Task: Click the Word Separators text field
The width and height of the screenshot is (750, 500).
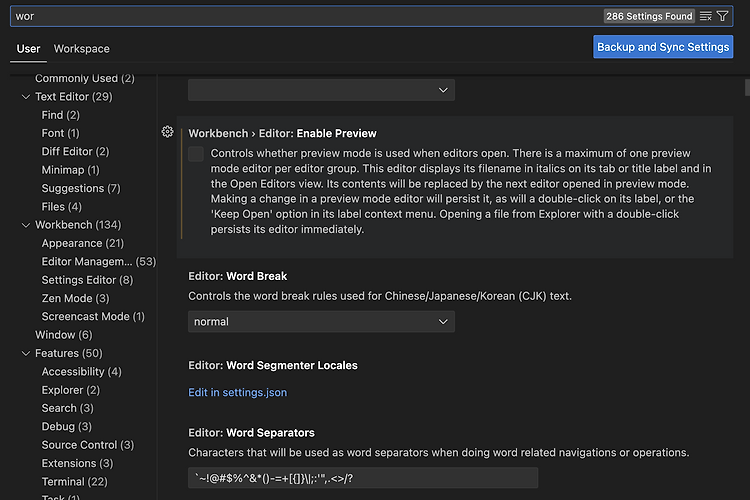Action: click(x=363, y=478)
